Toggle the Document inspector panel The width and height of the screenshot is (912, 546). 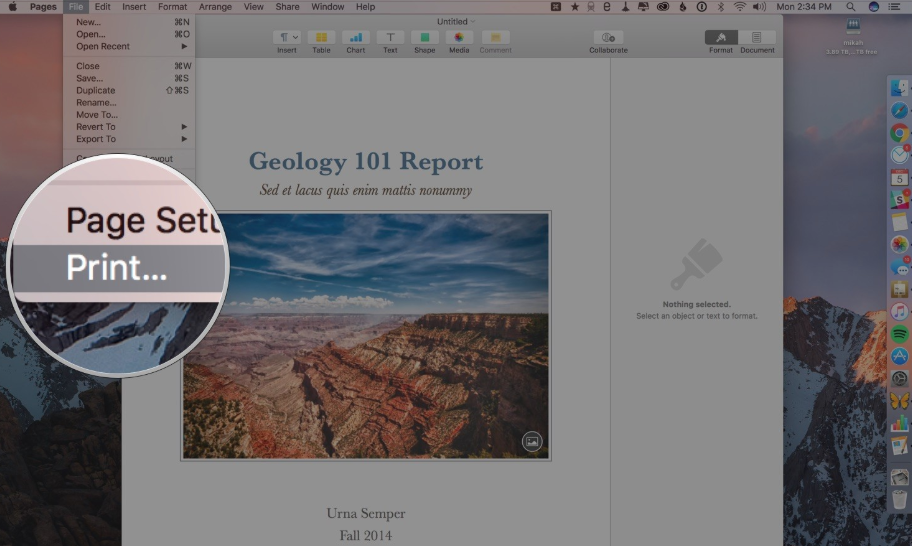point(757,37)
